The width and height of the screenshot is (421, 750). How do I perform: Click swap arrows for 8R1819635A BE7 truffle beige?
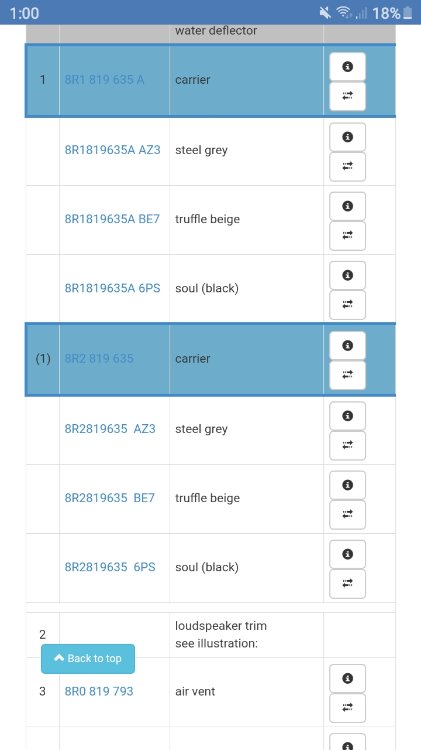347,235
